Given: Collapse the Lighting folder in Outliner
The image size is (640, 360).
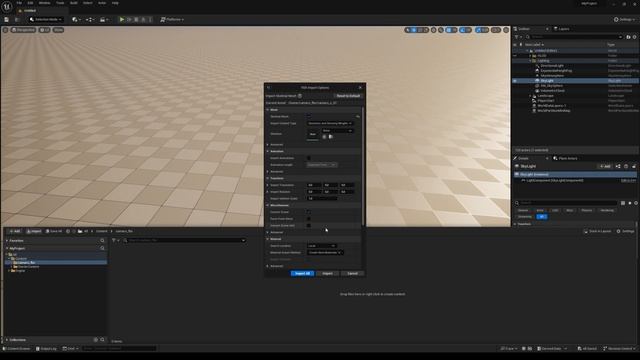Looking at the screenshot, I should tap(530, 61).
